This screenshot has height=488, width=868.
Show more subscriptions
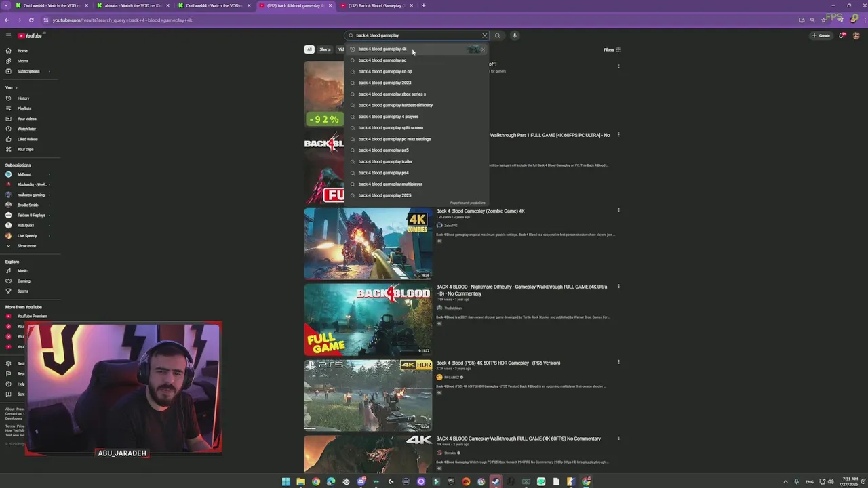click(x=26, y=245)
